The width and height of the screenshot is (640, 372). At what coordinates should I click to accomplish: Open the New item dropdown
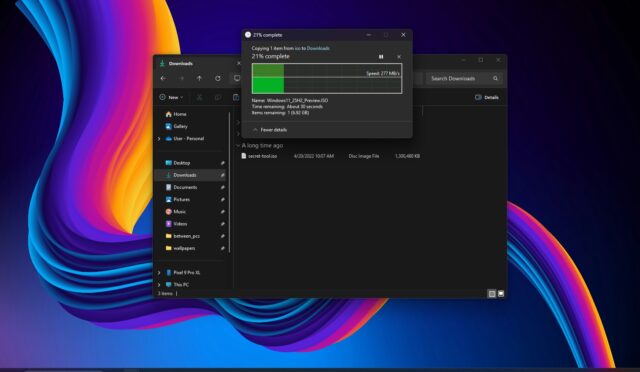point(171,97)
